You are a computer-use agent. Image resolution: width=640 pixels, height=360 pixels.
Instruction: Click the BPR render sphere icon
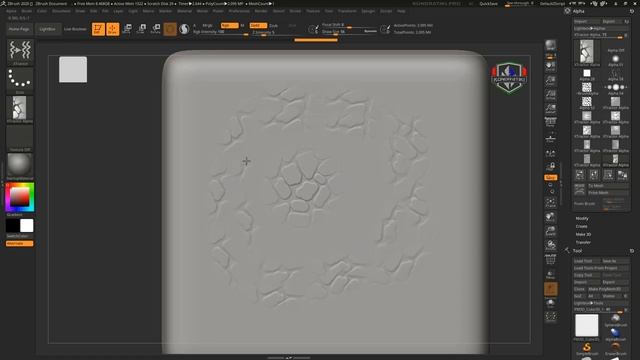click(x=551, y=45)
